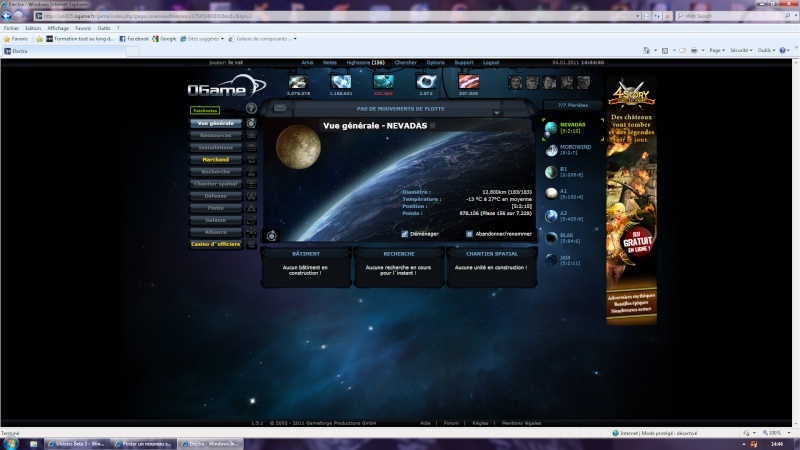
Task: Click the icon beside Flotte button
Action: point(251,208)
